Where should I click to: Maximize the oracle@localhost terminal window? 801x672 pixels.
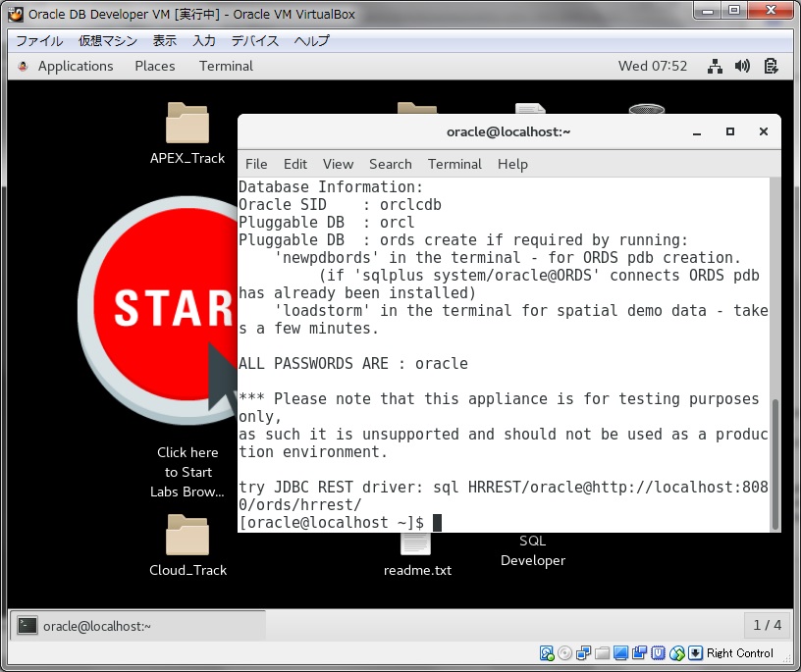coord(730,131)
